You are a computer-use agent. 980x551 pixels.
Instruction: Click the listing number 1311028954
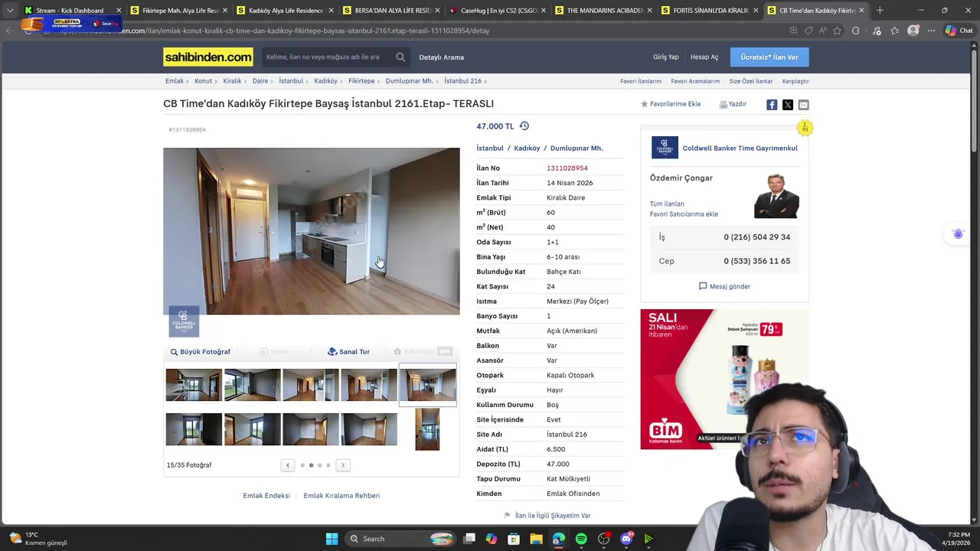tap(567, 168)
